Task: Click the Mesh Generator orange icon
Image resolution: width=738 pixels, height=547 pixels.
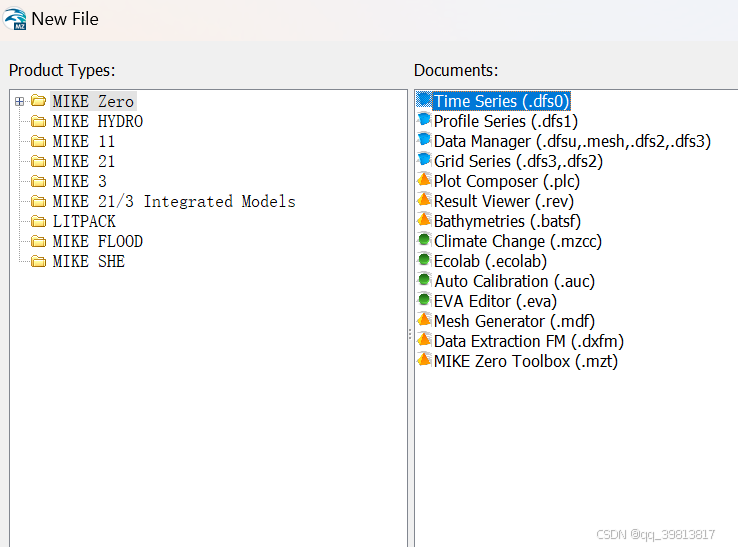Action: click(424, 320)
